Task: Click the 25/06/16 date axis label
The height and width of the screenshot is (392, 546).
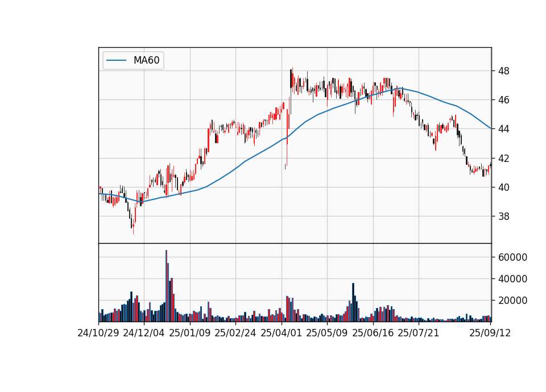Action: (x=373, y=333)
